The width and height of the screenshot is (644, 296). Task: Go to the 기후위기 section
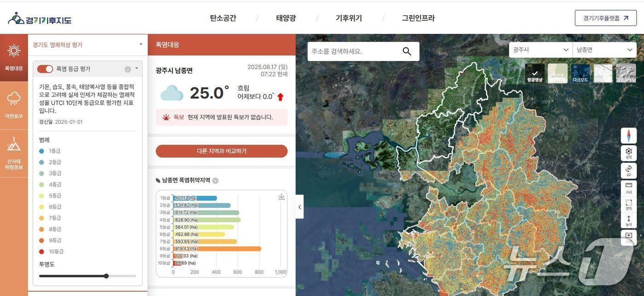[x=348, y=18]
